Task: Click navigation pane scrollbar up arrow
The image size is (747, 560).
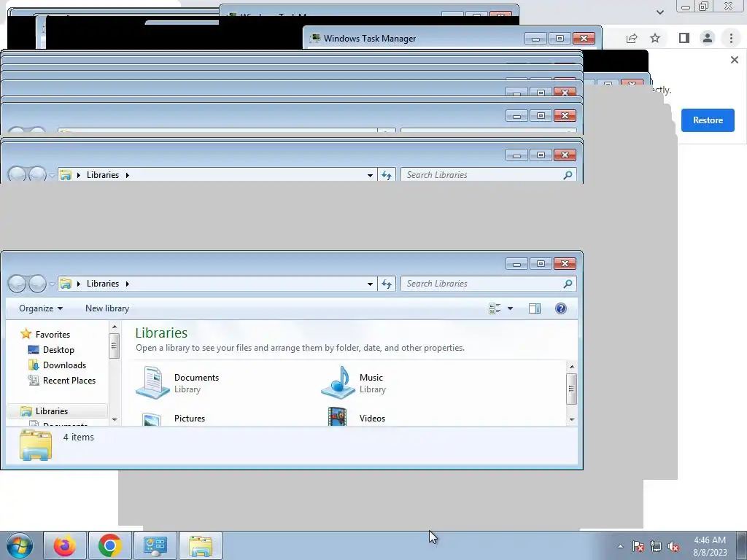Action: point(115,327)
